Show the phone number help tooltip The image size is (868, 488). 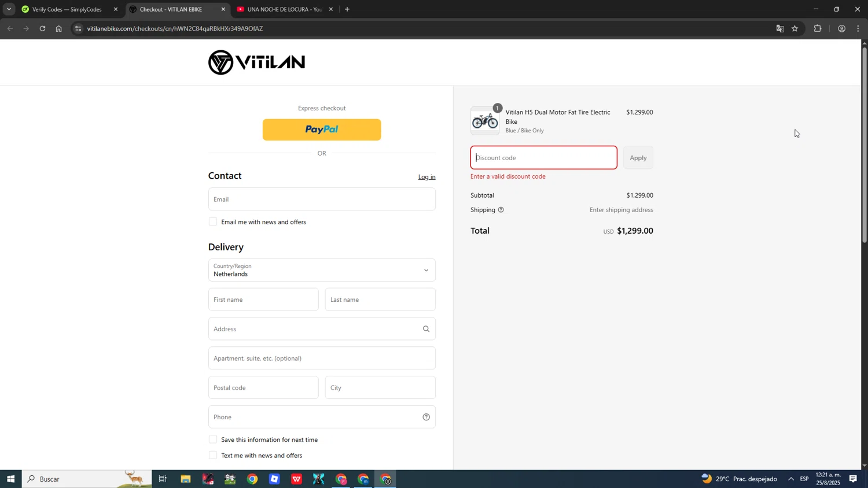pos(426,417)
